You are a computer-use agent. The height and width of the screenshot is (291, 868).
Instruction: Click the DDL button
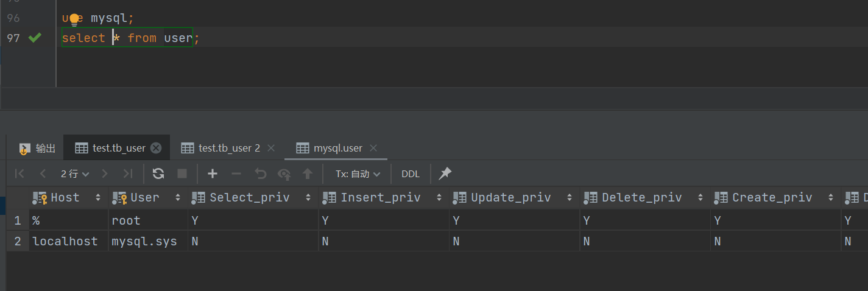tap(411, 174)
